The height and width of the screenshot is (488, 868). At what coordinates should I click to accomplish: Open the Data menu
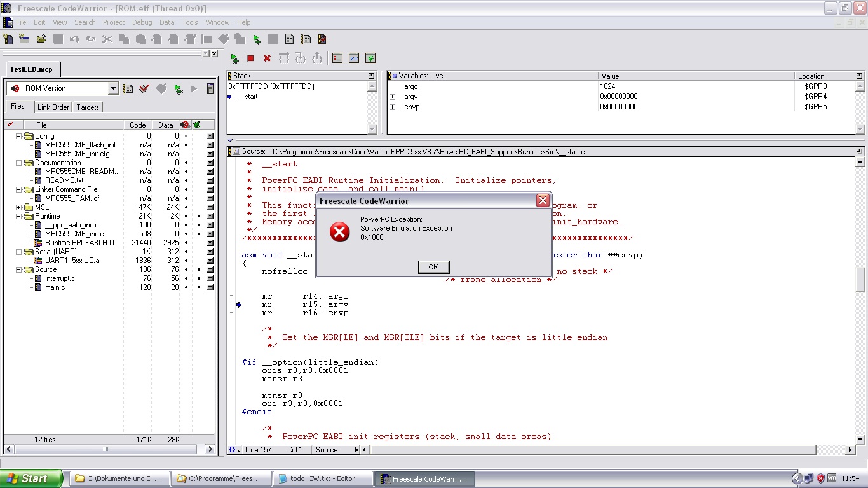[x=167, y=22]
